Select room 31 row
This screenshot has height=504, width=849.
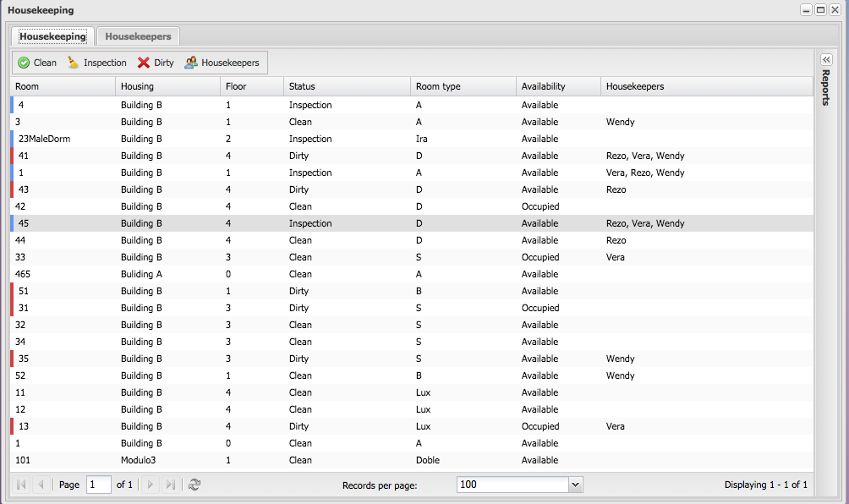[412, 308]
